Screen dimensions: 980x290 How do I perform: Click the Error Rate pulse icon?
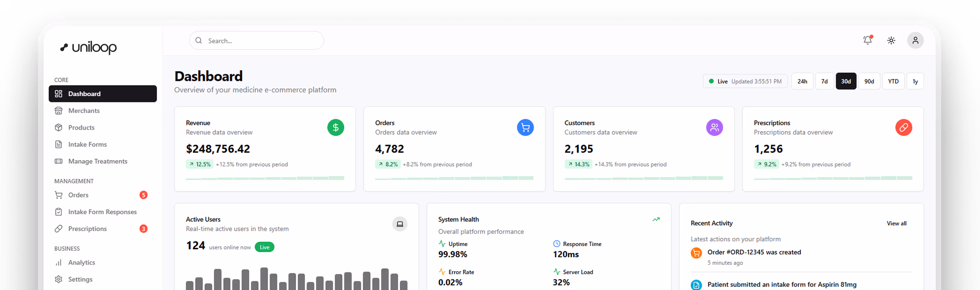click(x=442, y=272)
